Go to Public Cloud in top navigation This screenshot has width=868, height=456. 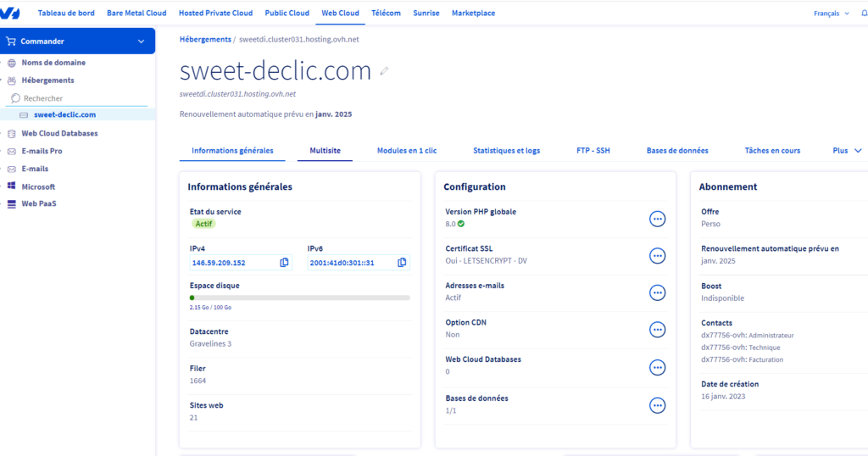[x=287, y=14]
